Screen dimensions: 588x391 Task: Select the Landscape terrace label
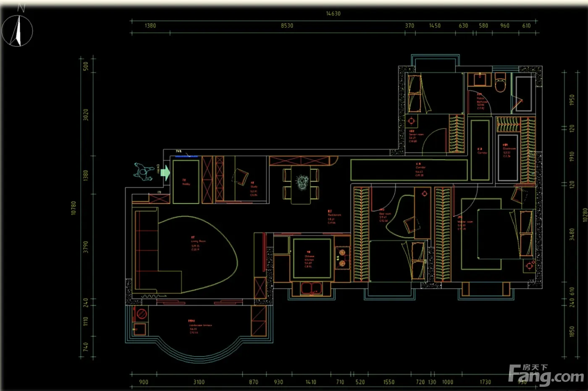(x=200, y=326)
